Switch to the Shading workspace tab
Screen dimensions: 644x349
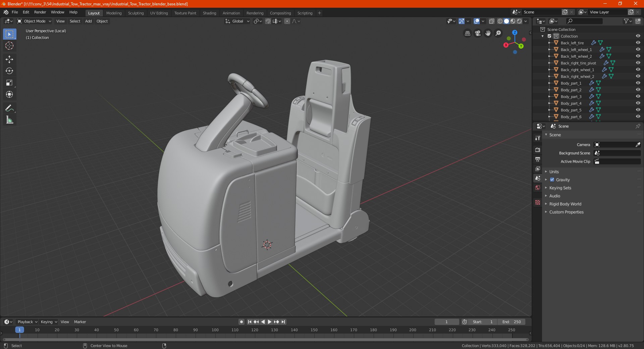[209, 13]
